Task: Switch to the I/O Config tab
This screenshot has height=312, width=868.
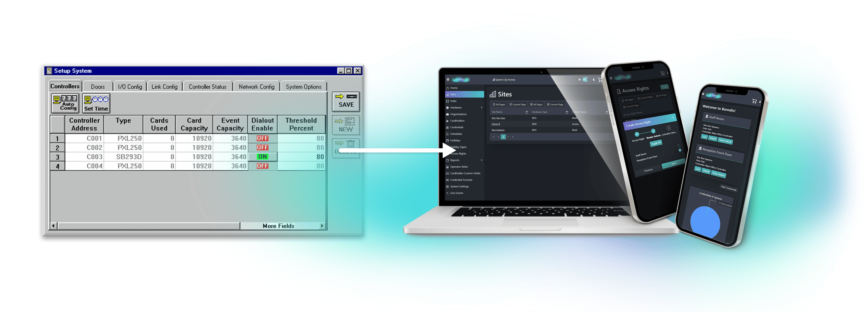Action: pyautogui.click(x=130, y=87)
